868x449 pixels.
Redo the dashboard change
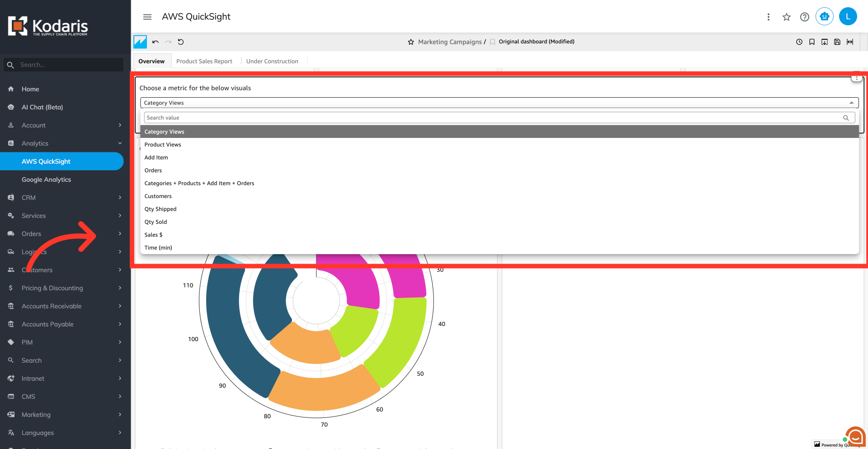point(168,42)
